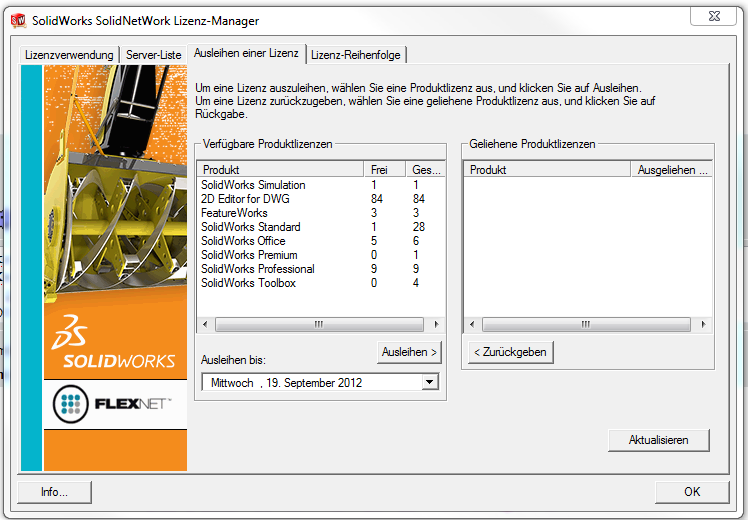Click the Frei column header
The height and width of the screenshot is (520, 748).
click(x=384, y=169)
